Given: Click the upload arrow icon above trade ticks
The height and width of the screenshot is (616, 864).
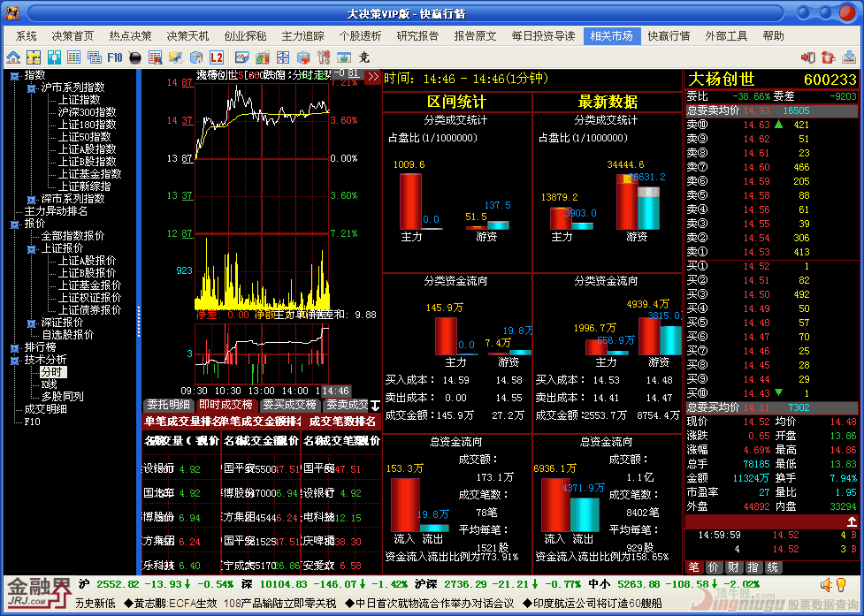Looking at the screenshot, I should (x=852, y=521).
